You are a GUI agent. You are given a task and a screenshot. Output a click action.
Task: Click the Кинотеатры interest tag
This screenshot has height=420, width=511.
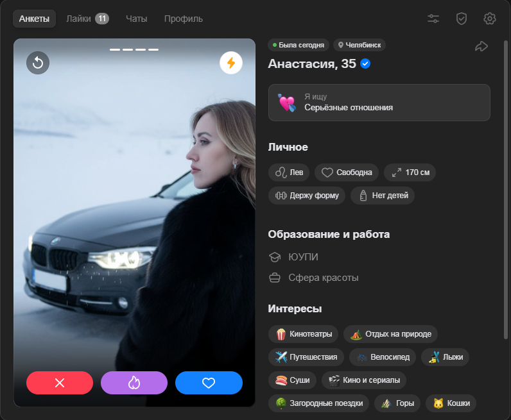303,334
